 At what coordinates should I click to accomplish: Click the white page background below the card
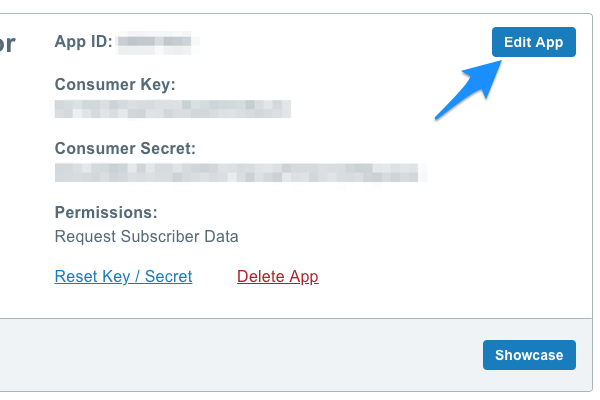coord(300,395)
